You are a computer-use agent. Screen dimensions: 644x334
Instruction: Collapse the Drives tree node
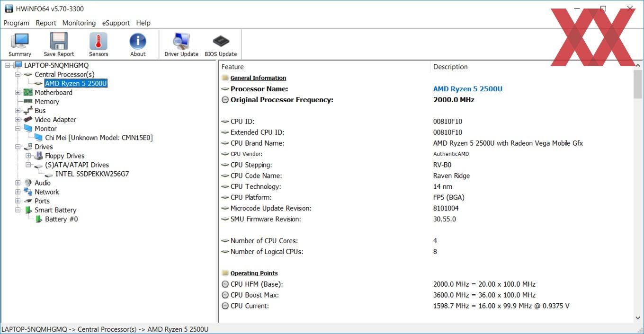(18, 147)
